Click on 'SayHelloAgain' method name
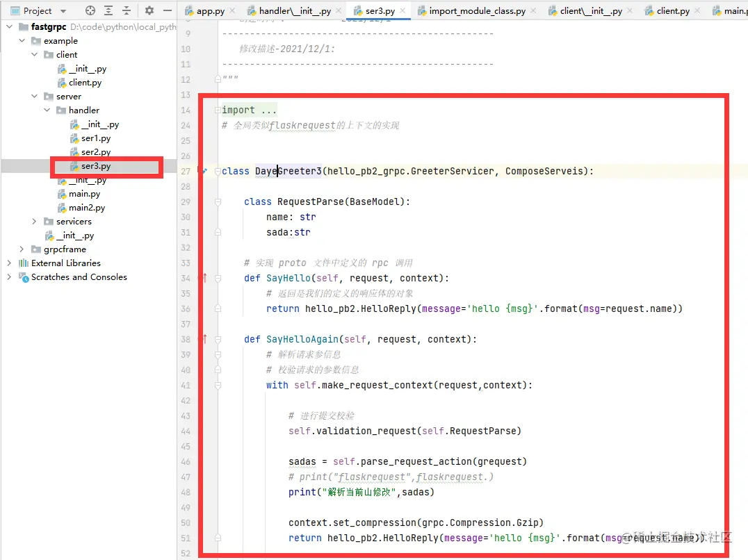Viewport: 748px width, 560px height. 302,339
